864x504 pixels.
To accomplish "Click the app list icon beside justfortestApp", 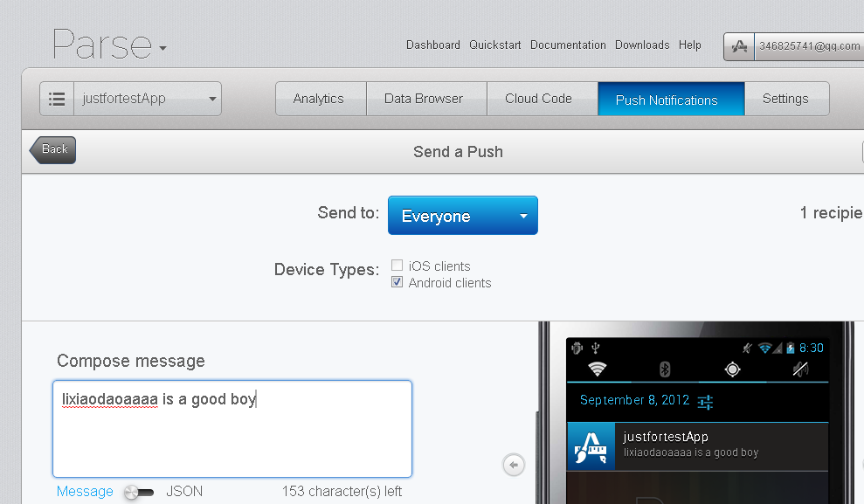I will 56,98.
